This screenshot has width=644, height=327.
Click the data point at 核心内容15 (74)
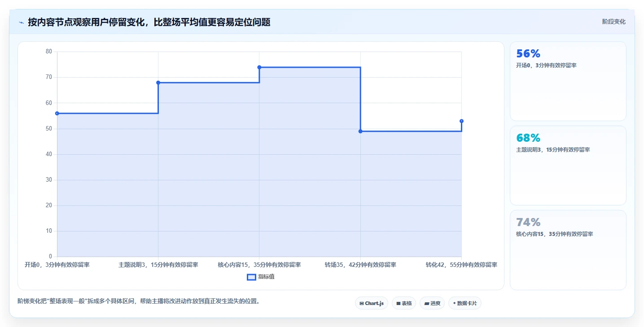259,67
